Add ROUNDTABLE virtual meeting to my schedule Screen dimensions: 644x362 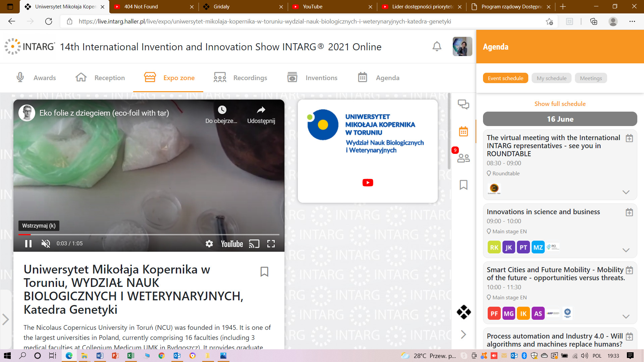629,138
